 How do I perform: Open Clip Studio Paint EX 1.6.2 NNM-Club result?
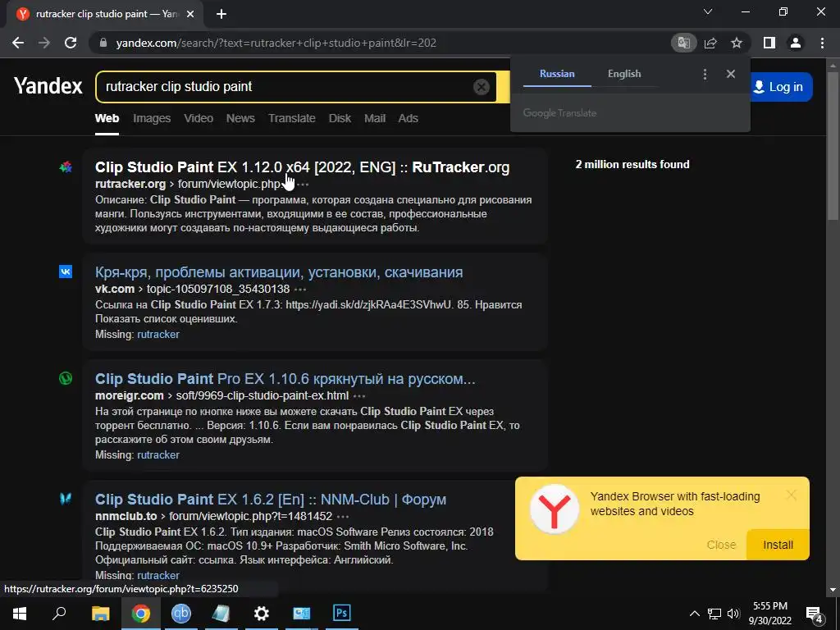[x=271, y=500]
